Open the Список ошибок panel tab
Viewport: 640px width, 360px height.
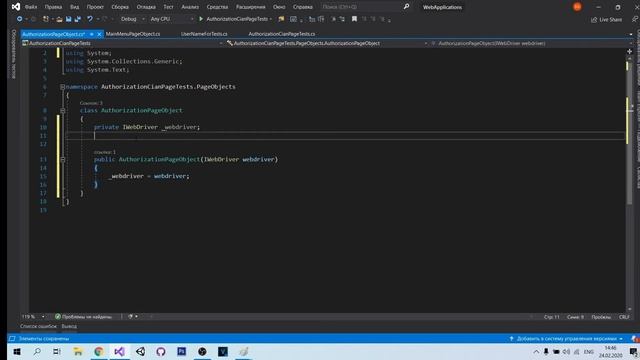coord(38,327)
